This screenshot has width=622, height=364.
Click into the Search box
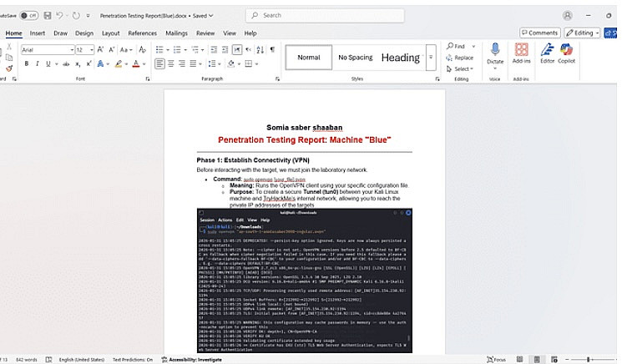pyautogui.click(x=326, y=16)
